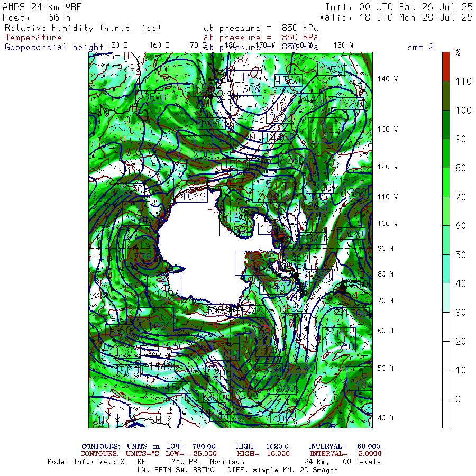Image resolution: width=476 pixels, height=476 pixels.
Task: Click the red 'LOW= -35.000' temperature value
Action: pyautogui.click(x=191, y=454)
